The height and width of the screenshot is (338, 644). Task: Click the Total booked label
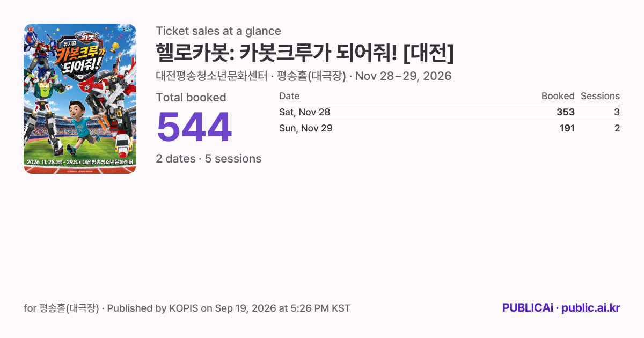pyautogui.click(x=191, y=98)
